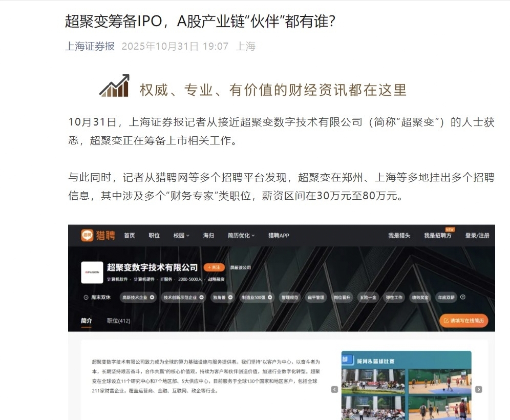The width and height of the screenshot is (510, 420).
Task: Click the growth chart icon in the banner
Action: coord(115,86)
